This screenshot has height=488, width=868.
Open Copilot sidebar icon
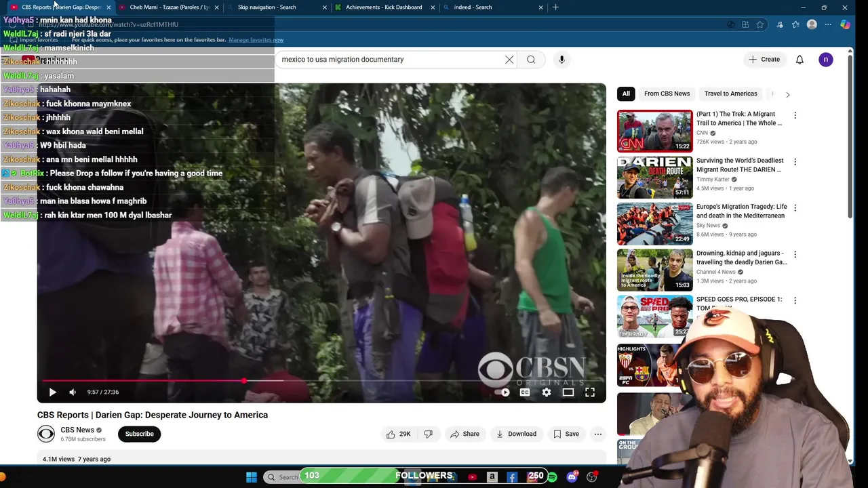[845, 24]
